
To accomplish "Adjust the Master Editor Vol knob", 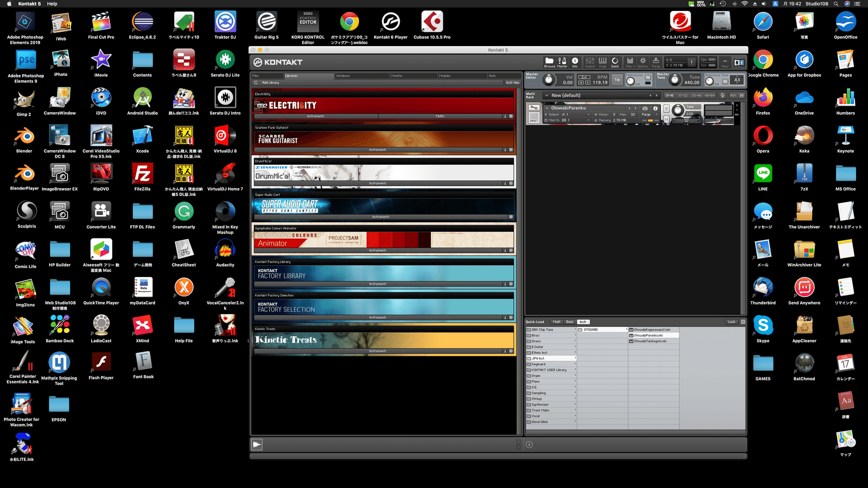I will point(549,80).
